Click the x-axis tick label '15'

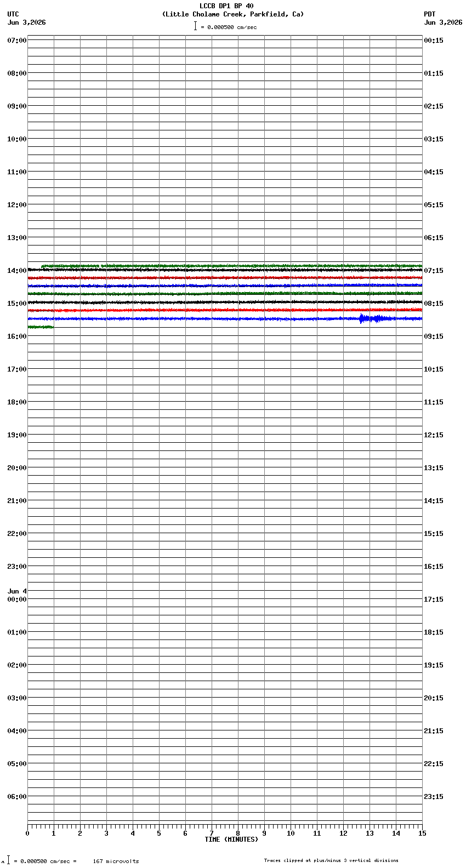pyautogui.click(x=422, y=833)
